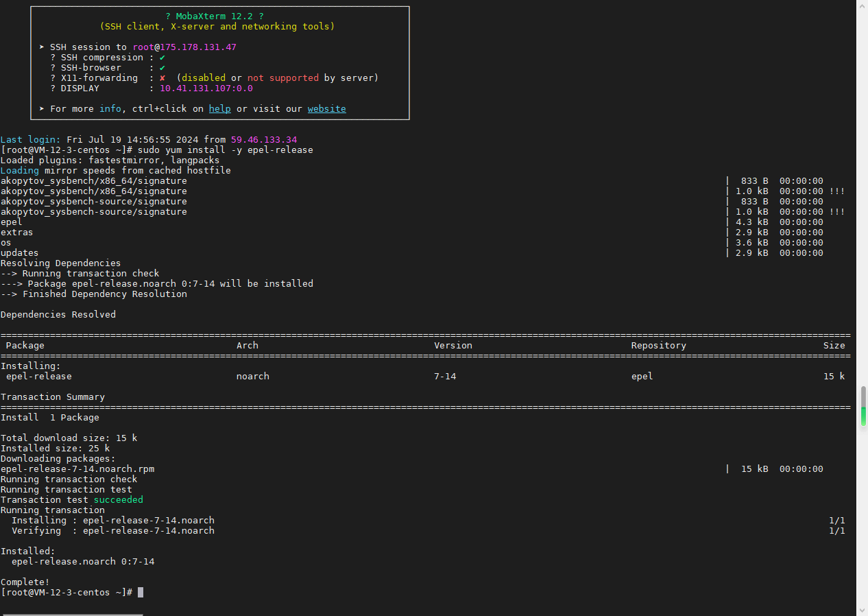The image size is (868, 616).
Task: Click the 'SSH compression' label in the banner
Action: tap(102, 58)
